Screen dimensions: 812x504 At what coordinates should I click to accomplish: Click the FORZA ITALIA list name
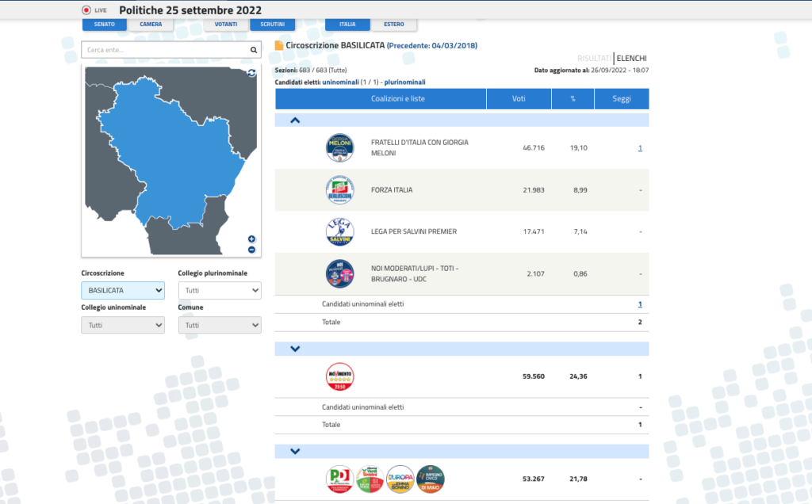(392, 190)
